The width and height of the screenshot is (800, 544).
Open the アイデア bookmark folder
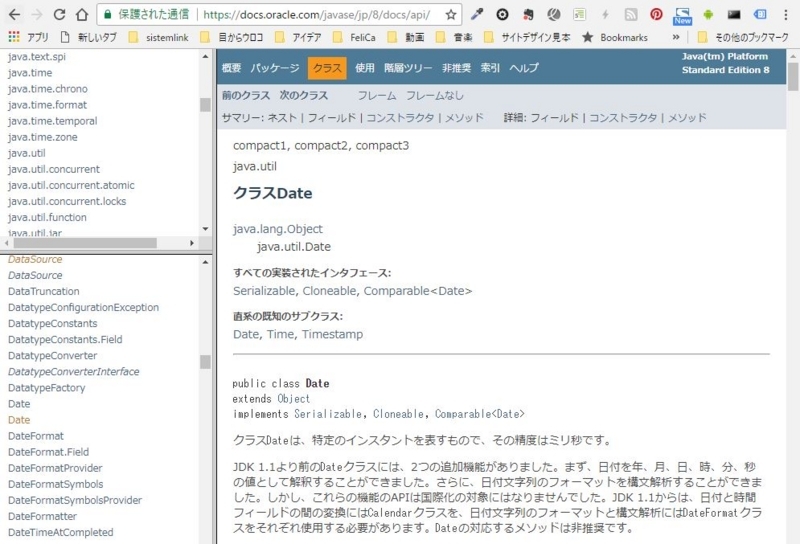298,37
